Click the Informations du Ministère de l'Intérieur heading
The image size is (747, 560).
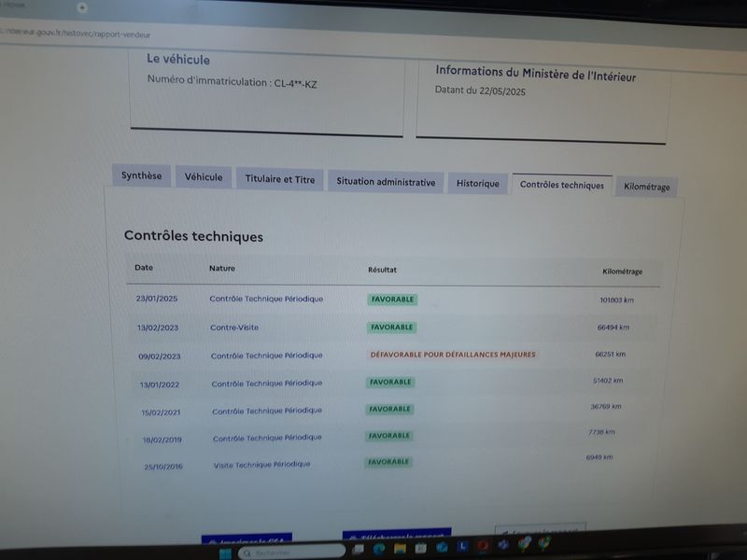coord(535,74)
